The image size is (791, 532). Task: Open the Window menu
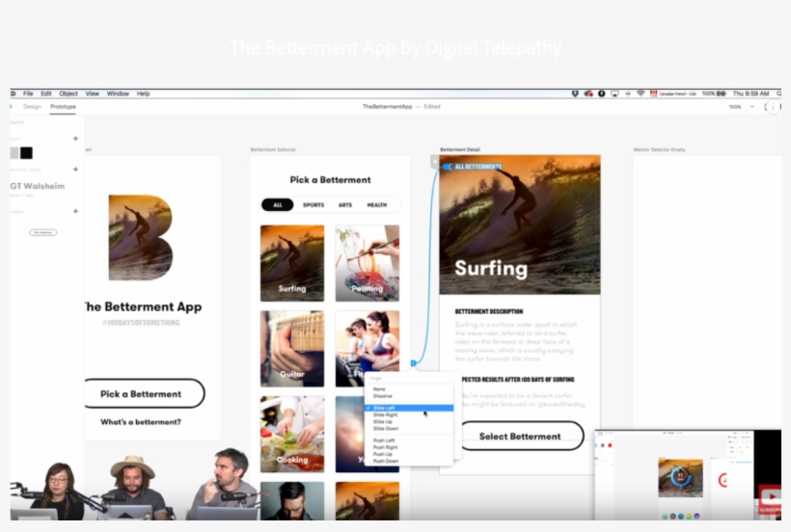click(x=118, y=93)
